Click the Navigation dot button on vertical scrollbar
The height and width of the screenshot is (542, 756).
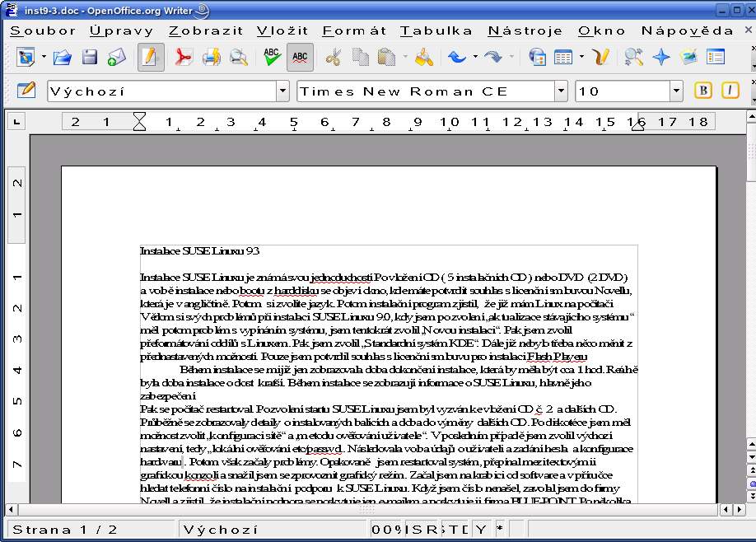click(752, 484)
